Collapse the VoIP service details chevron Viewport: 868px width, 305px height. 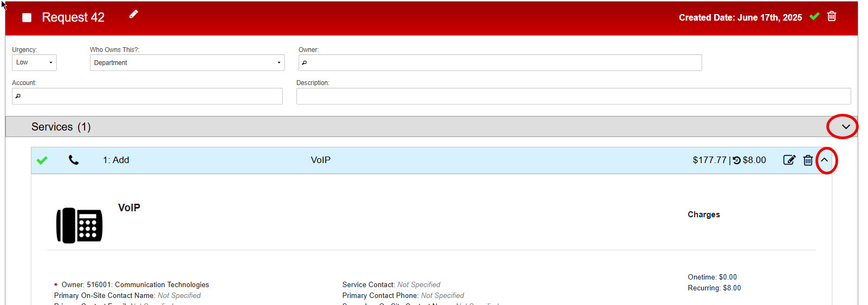tap(825, 160)
